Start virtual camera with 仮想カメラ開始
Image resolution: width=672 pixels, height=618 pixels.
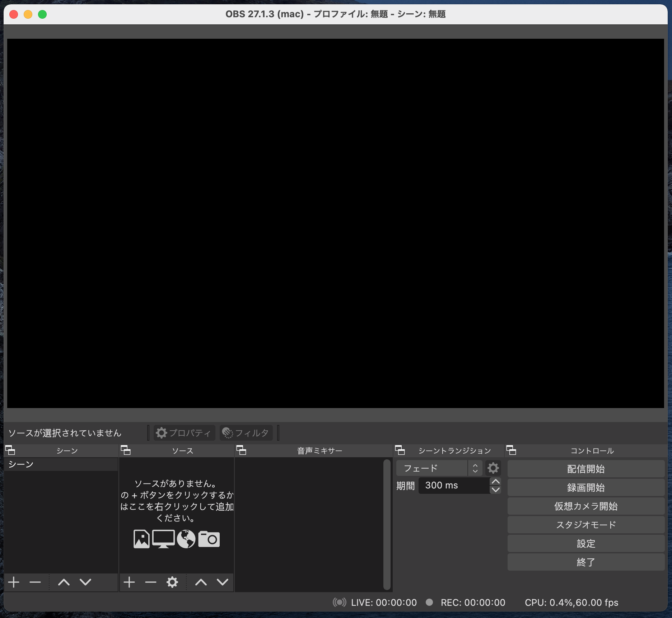pos(586,506)
